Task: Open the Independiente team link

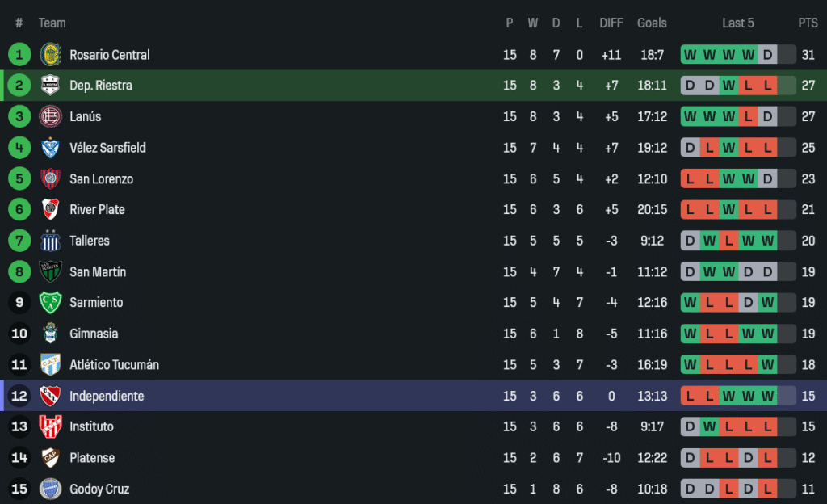Action: point(107,396)
